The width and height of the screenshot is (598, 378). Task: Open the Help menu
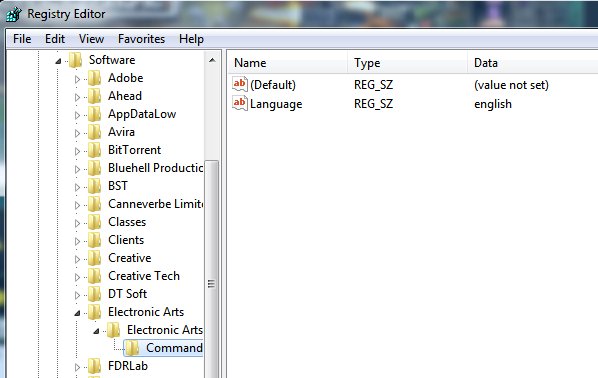point(191,39)
